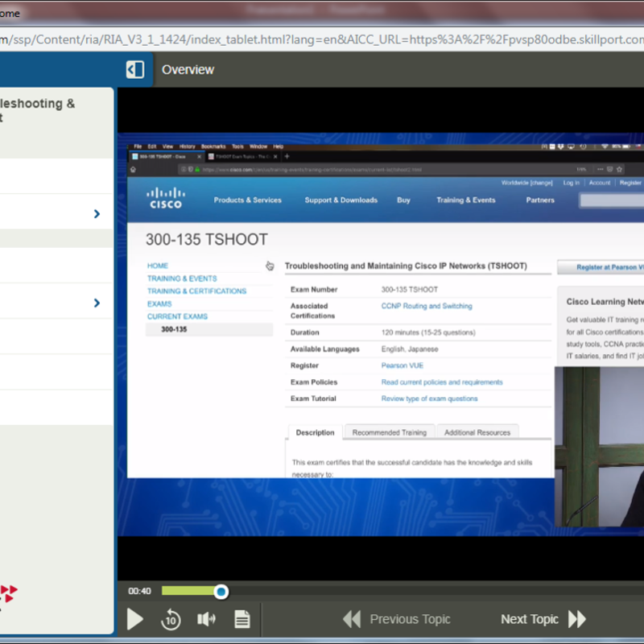Open the Help menu in the recorded browser
This screenshot has height=644, width=644.
(278, 147)
